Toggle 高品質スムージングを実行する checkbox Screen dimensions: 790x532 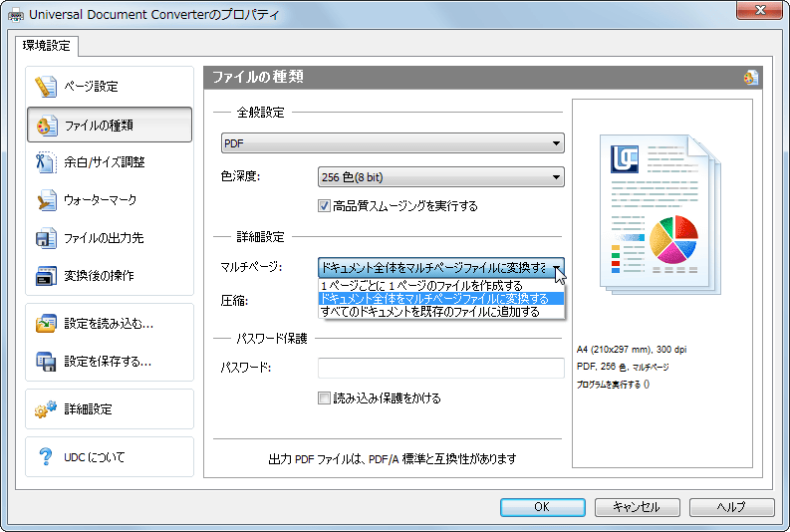pos(324,205)
